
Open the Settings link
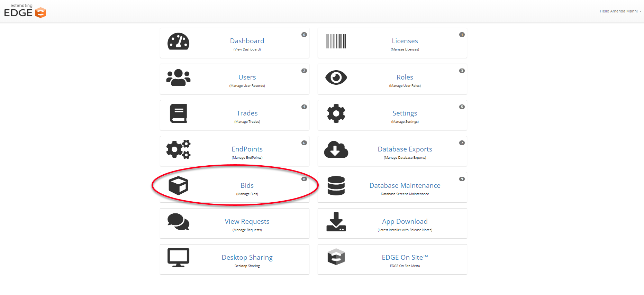(405, 113)
